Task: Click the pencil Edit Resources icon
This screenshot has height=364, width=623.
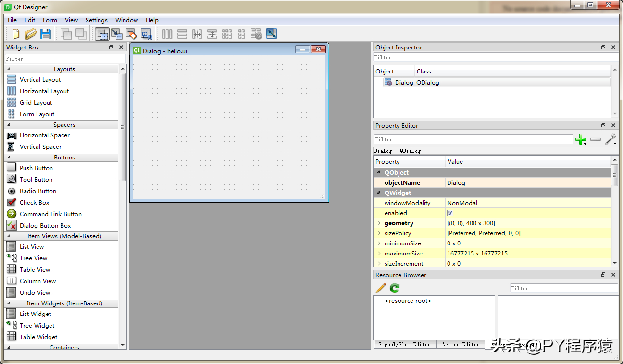Action: pyautogui.click(x=381, y=288)
